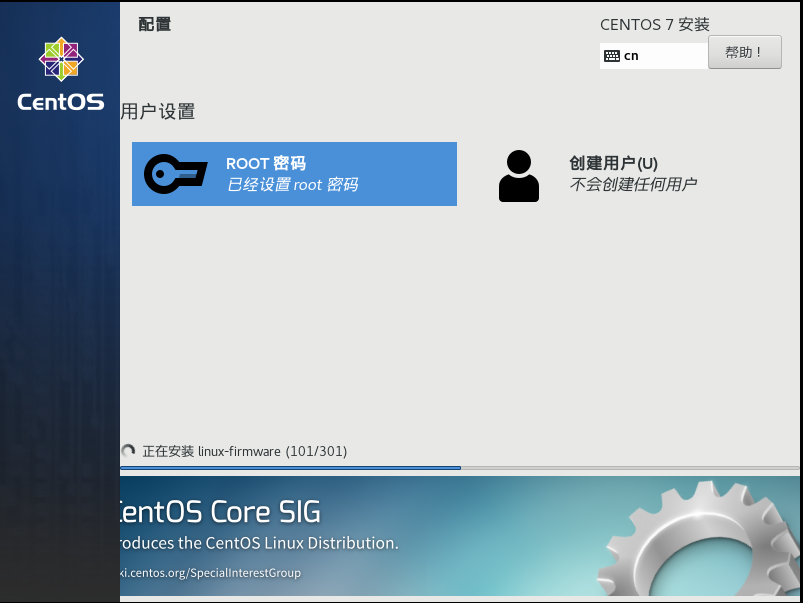The height and width of the screenshot is (603, 803).
Task: Click the 'produces the CentOS Linux Distribution' text
Action: click(259, 543)
